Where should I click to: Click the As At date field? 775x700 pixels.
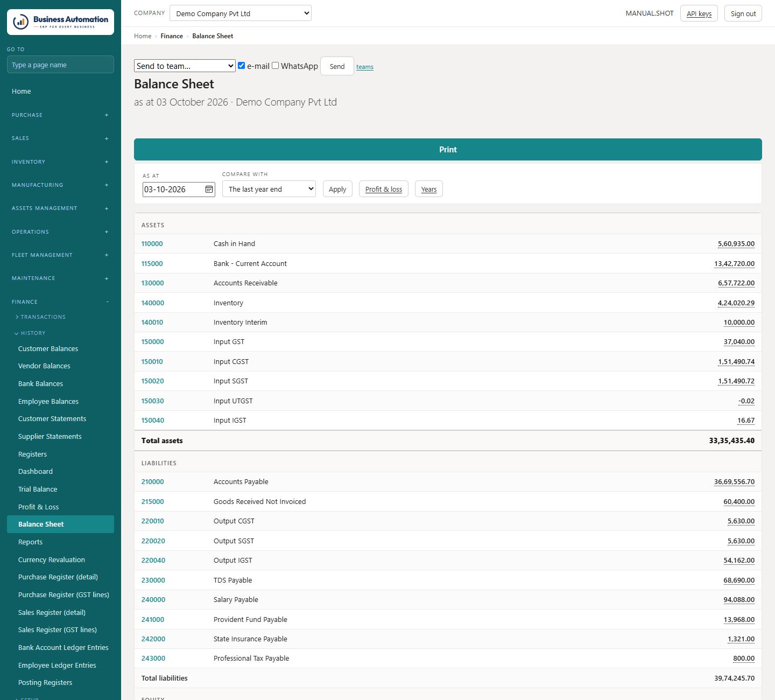pyautogui.click(x=179, y=189)
